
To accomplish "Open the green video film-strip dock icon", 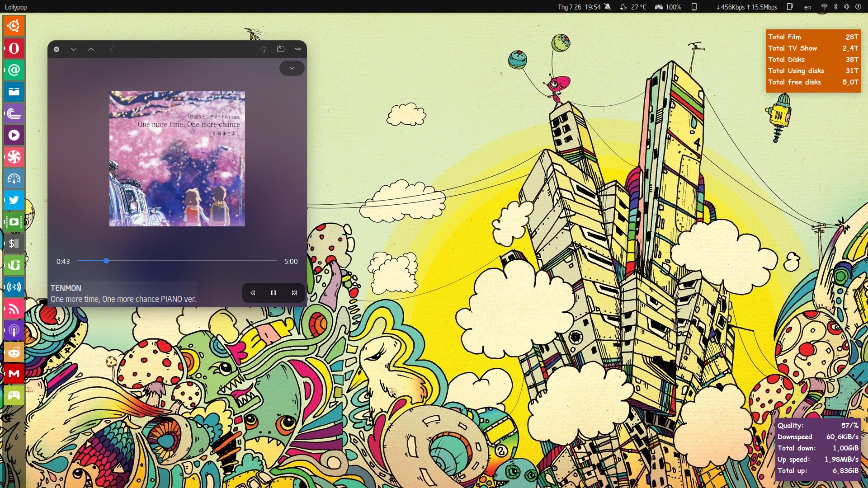I will pos(14,221).
